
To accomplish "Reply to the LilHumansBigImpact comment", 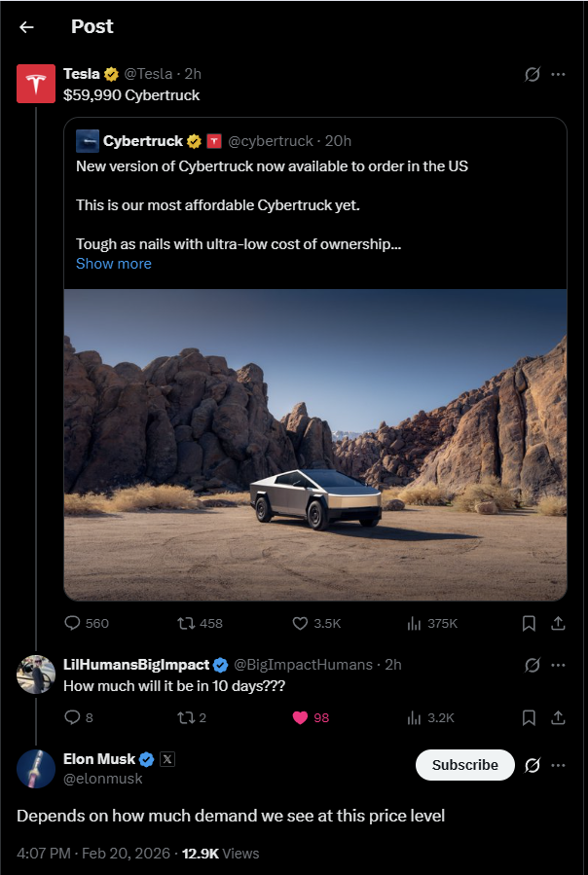I will 72,717.
